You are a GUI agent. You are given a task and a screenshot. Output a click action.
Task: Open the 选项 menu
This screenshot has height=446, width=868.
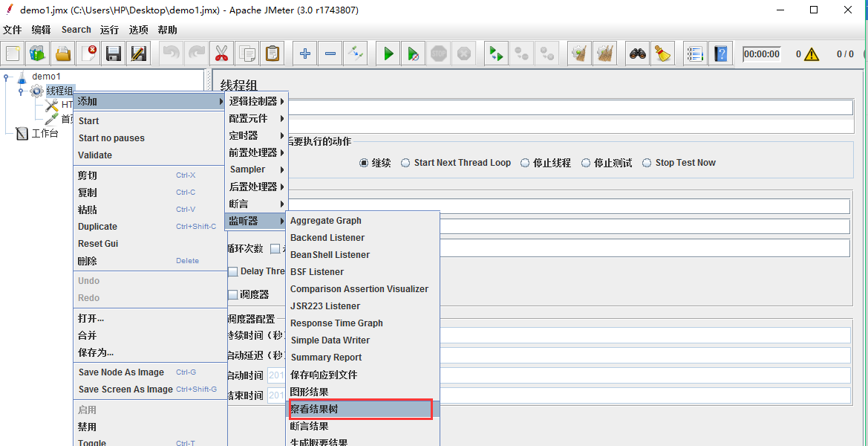(138, 30)
